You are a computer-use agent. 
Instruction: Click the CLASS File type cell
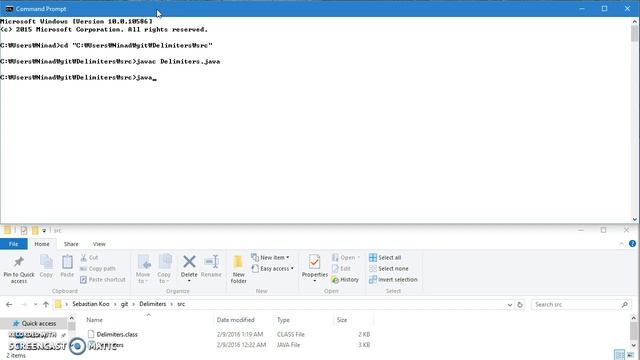point(291,334)
